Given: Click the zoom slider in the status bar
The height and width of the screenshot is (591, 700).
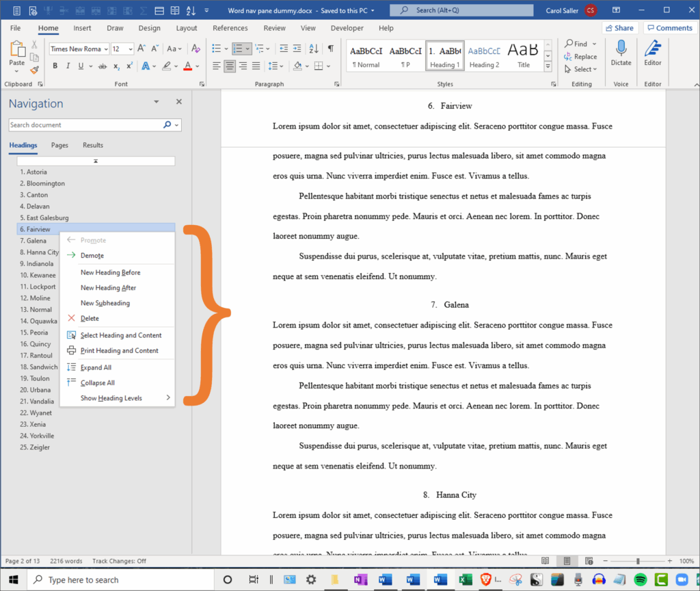Looking at the screenshot, I should point(637,561).
